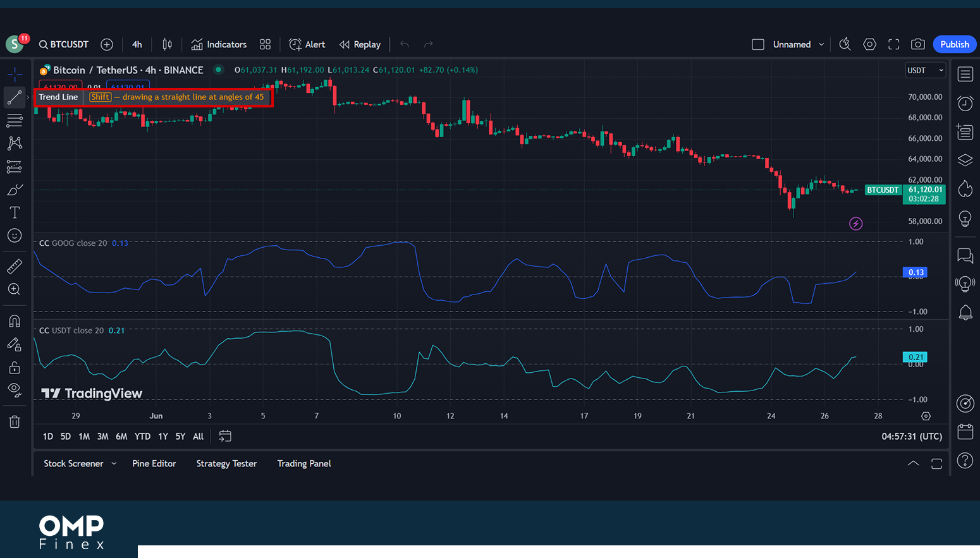Redo the last action

pyautogui.click(x=428, y=44)
